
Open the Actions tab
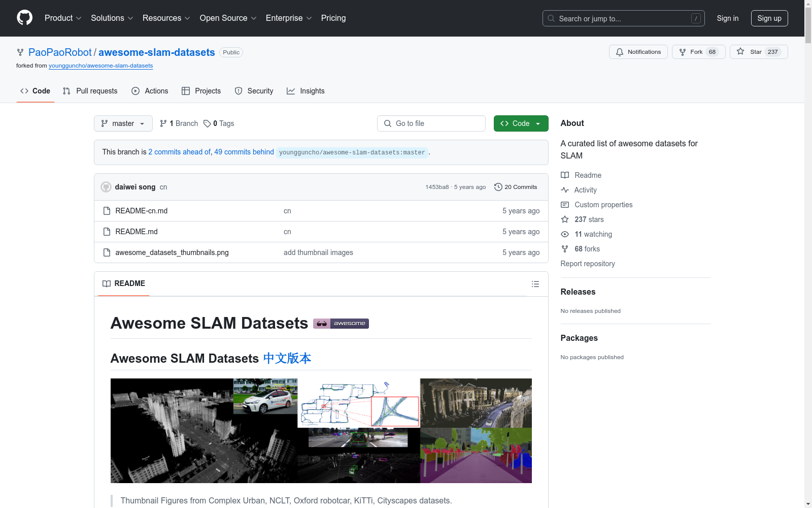tap(150, 91)
